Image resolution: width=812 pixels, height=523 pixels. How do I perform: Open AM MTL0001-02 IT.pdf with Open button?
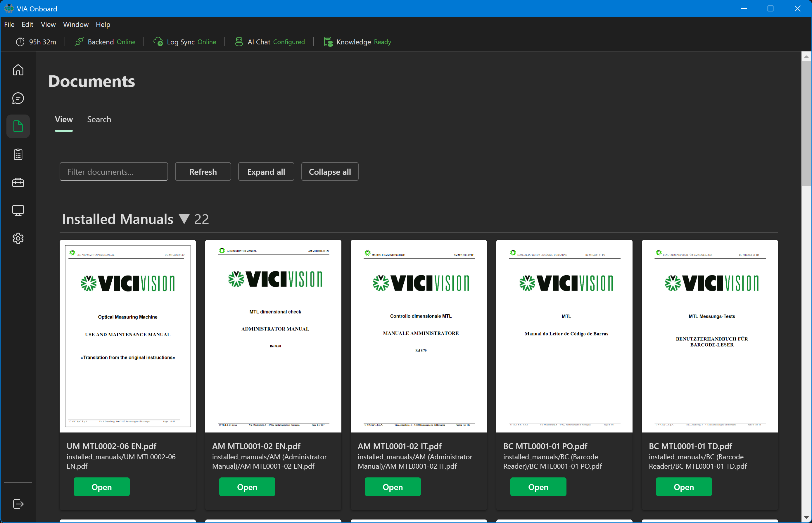393,487
